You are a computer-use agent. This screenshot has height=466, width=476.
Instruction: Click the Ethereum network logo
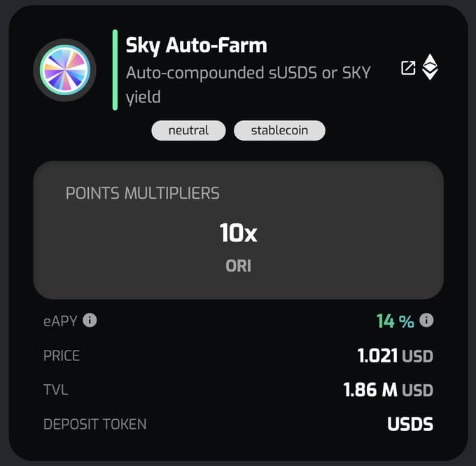click(430, 67)
